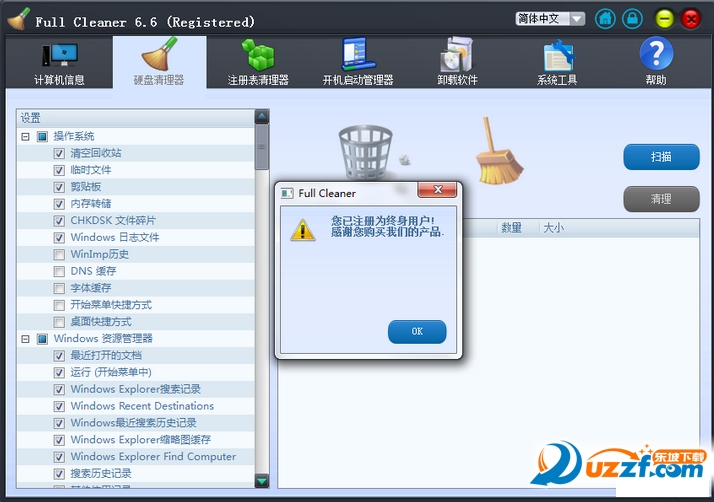
Task: Click the lock icon in title bar
Action: click(632, 19)
